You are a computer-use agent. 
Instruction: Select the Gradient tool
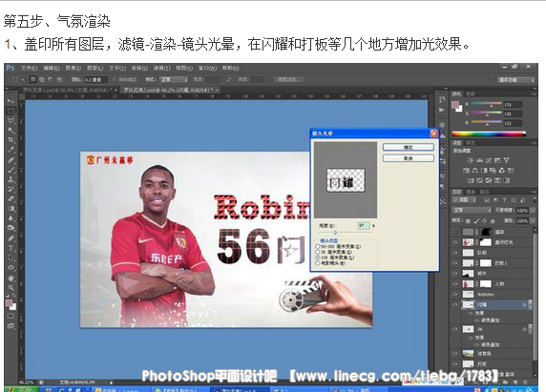click(x=10, y=209)
